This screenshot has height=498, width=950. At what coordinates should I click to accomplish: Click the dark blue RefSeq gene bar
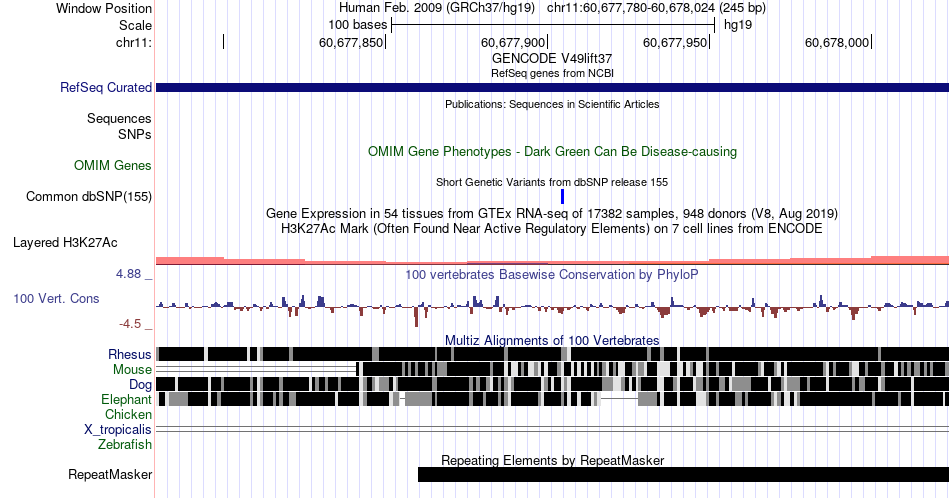(x=553, y=87)
